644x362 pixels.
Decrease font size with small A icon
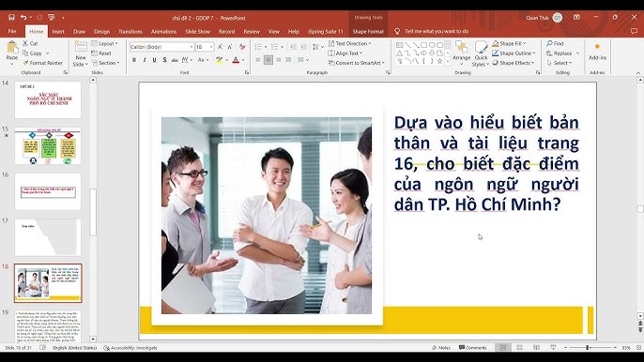pos(230,47)
